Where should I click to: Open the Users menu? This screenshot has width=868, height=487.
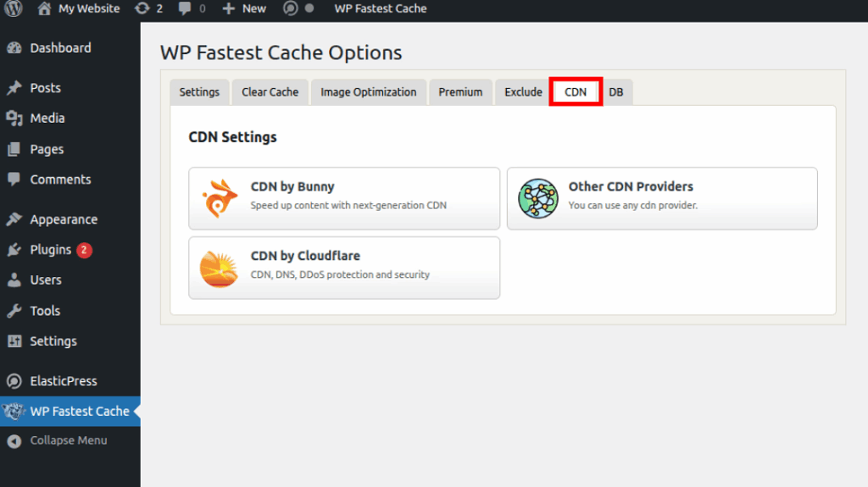coord(46,280)
